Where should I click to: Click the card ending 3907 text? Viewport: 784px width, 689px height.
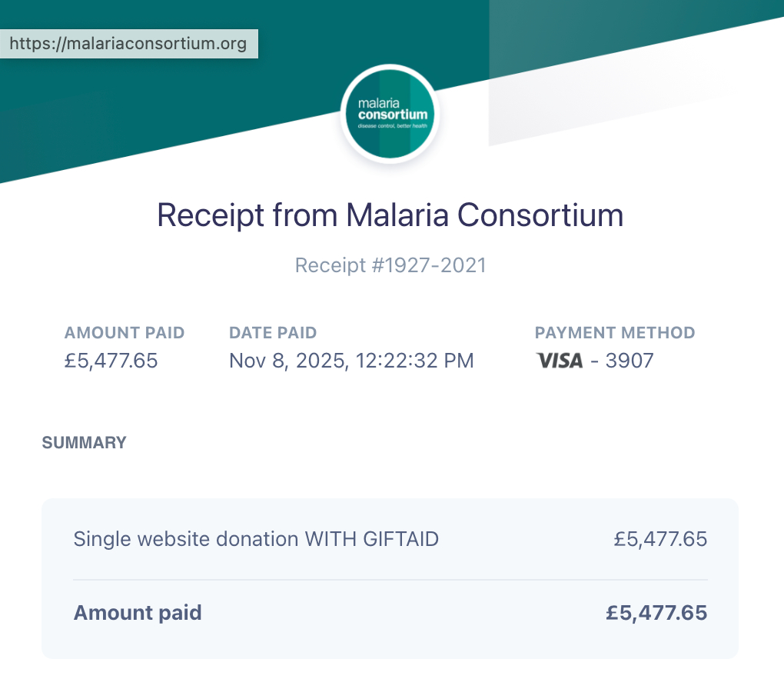630,360
